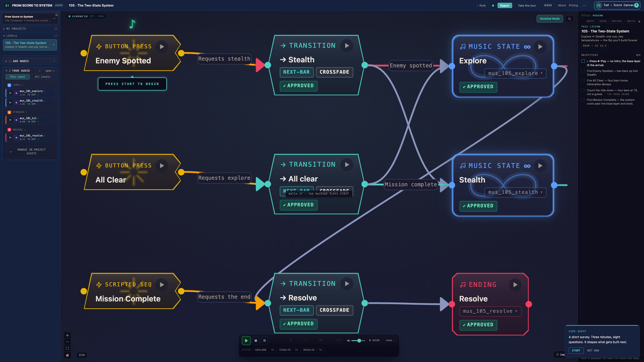Zoom in on the canvas with plus
The width and height of the screenshot is (644, 362).
67,335
